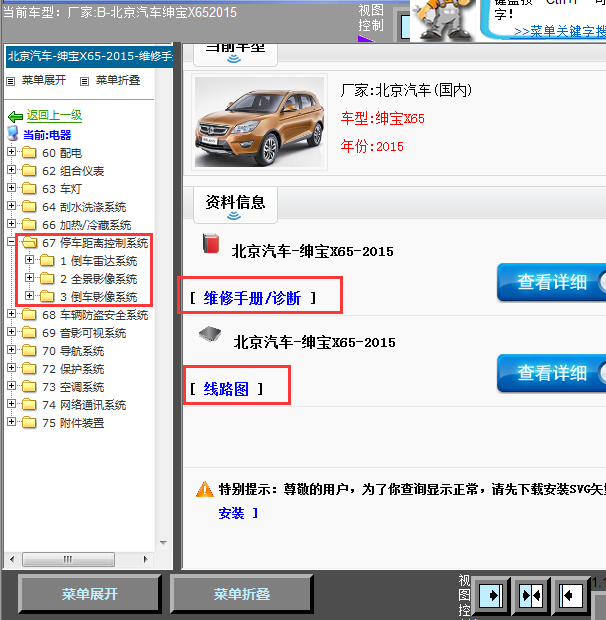Click the green back arrow icon
The width and height of the screenshot is (606, 620).
point(15,117)
